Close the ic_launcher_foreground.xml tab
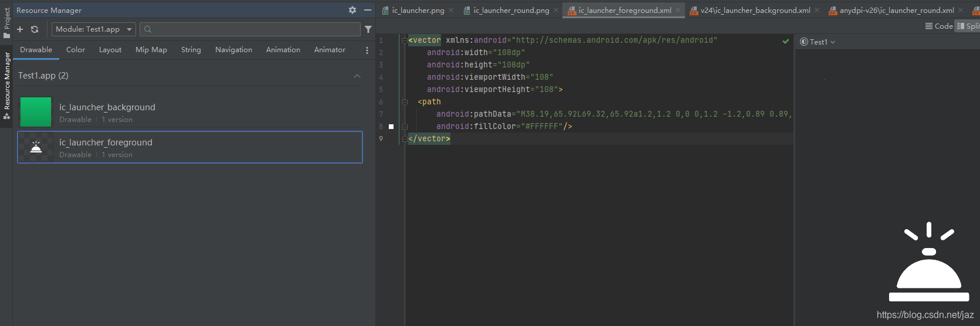This screenshot has height=326, width=980. click(678, 10)
